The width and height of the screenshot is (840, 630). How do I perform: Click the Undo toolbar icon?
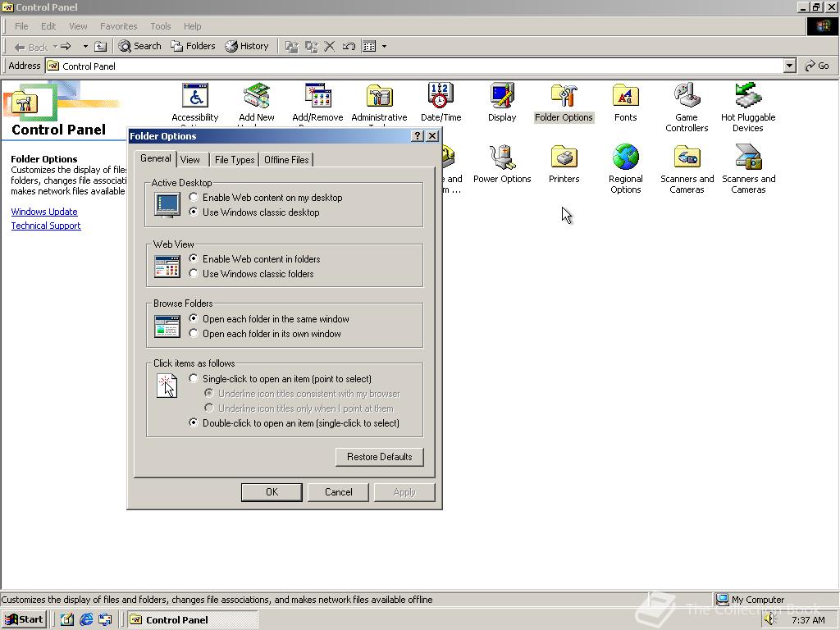pyautogui.click(x=349, y=47)
